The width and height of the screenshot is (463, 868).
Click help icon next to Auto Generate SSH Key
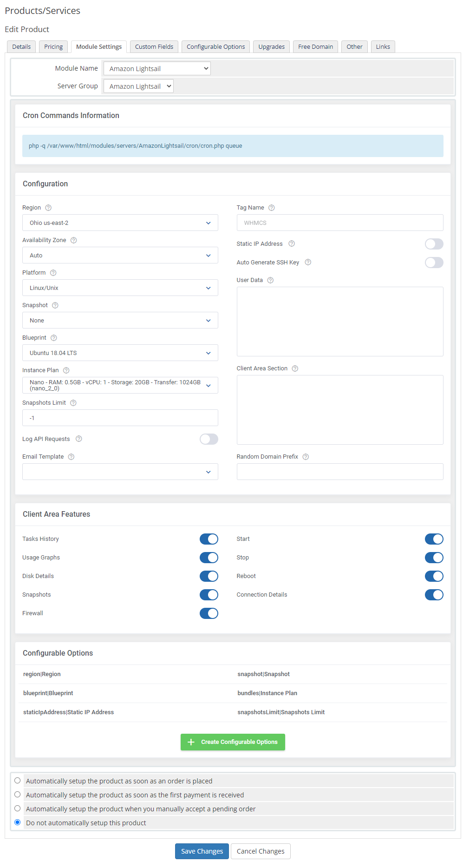click(x=308, y=262)
